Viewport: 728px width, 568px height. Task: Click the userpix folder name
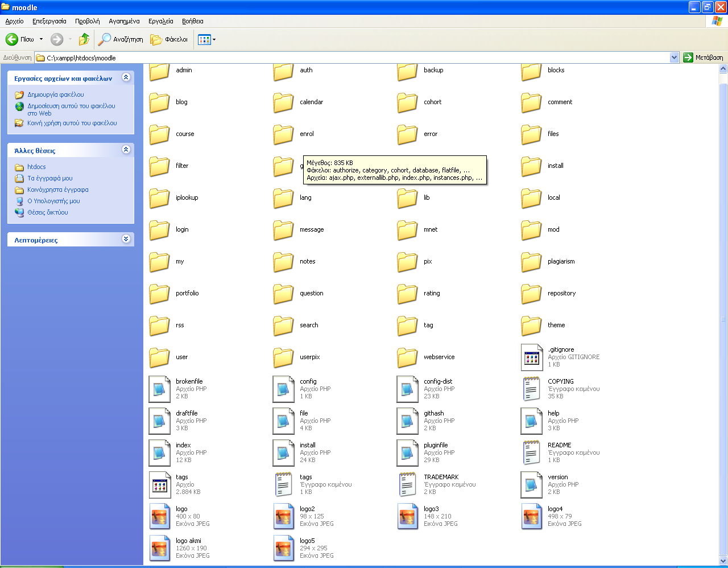pos(310,357)
